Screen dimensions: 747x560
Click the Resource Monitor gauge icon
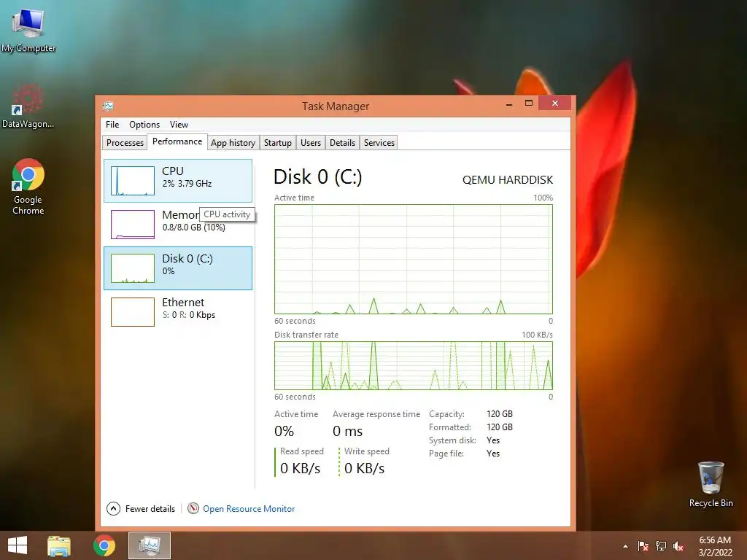pos(193,508)
